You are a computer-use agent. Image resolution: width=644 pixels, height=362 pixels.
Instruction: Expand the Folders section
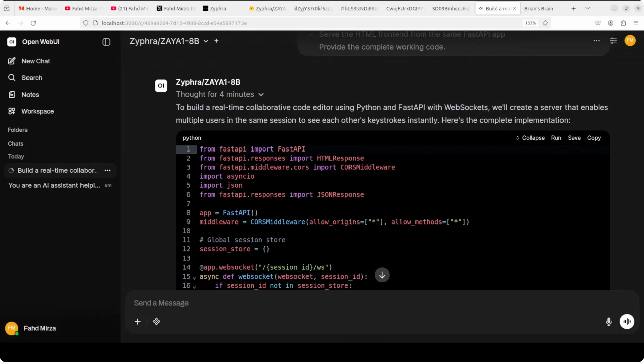click(18, 130)
